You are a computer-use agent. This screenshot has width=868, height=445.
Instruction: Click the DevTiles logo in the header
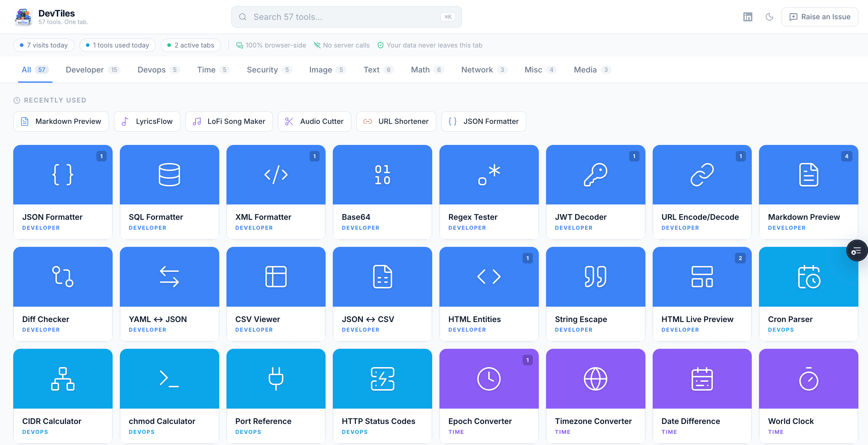(x=23, y=17)
